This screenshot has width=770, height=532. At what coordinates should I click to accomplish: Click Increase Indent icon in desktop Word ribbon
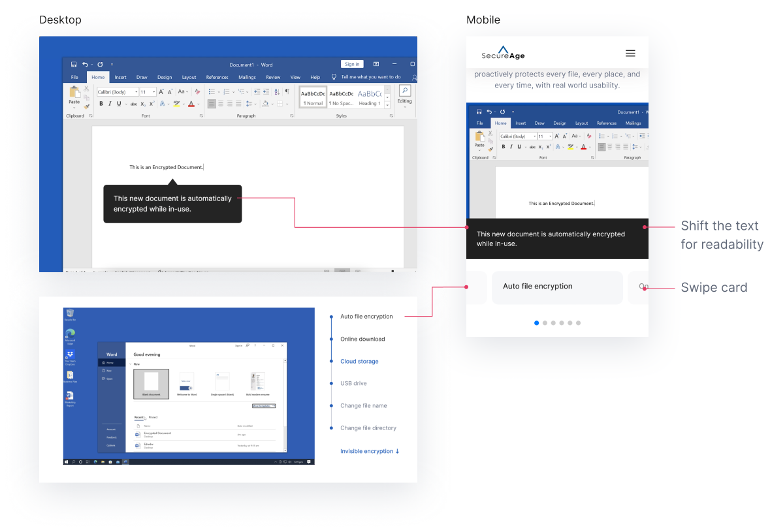266,92
